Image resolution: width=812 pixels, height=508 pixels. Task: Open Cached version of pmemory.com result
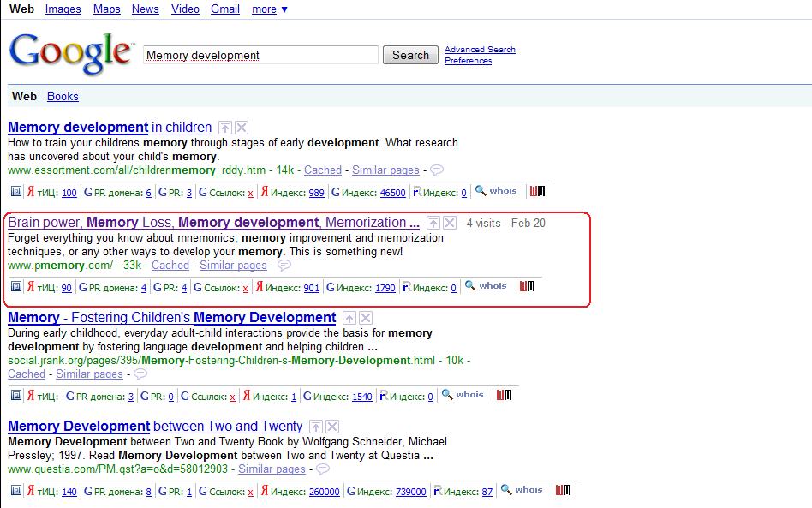click(x=170, y=265)
